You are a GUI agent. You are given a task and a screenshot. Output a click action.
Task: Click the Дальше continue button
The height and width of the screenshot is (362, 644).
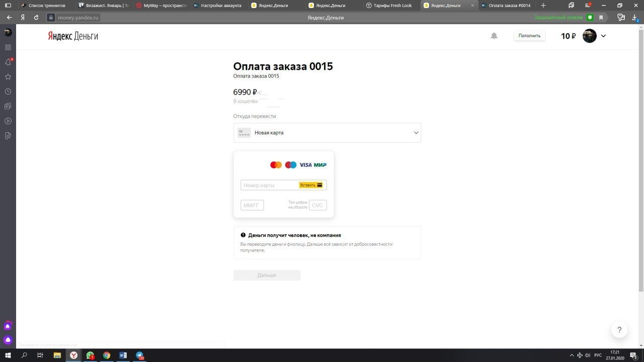click(267, 275)
